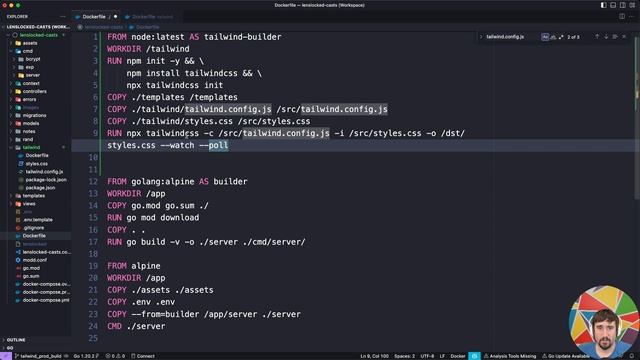
Task: Expand the bcrypt folder
Action: coord(32,59)
